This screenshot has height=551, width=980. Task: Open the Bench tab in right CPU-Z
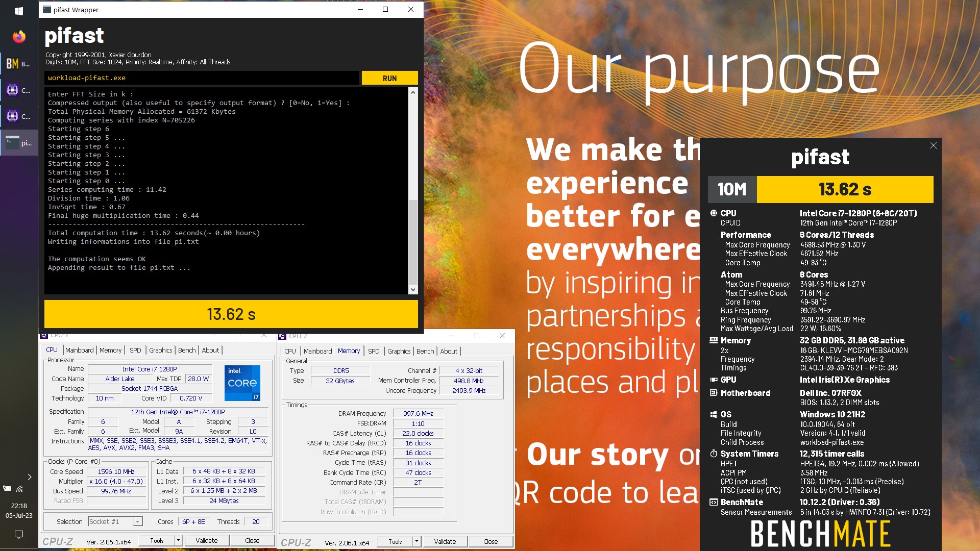[425, 351]
